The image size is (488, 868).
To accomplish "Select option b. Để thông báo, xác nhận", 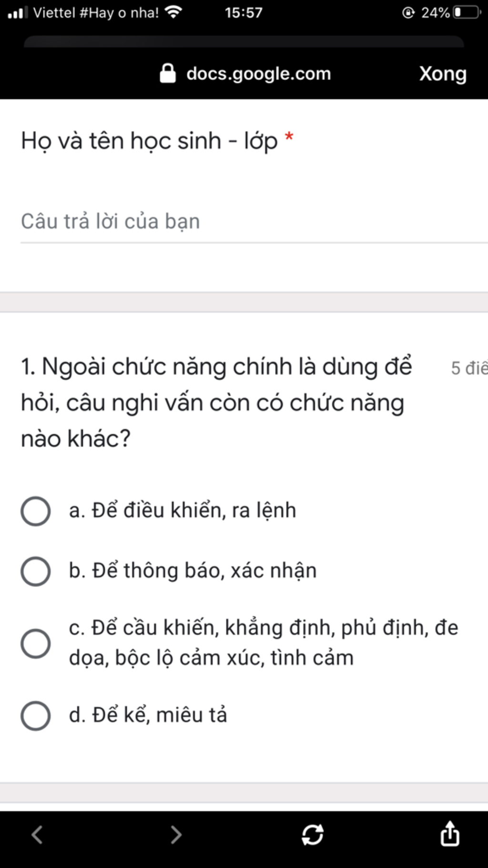I will [x=36, y=571].
